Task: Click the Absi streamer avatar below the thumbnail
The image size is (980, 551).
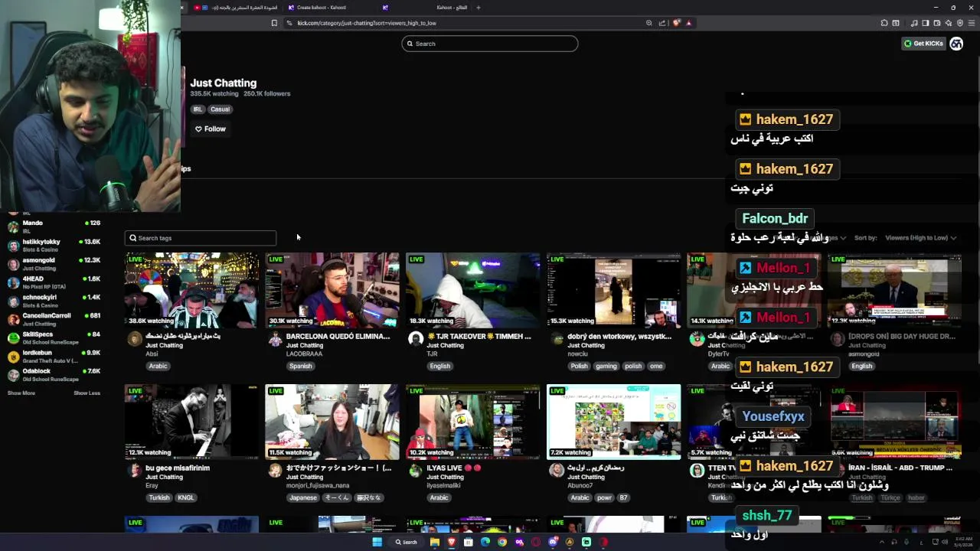Action: tap(135, 339)
